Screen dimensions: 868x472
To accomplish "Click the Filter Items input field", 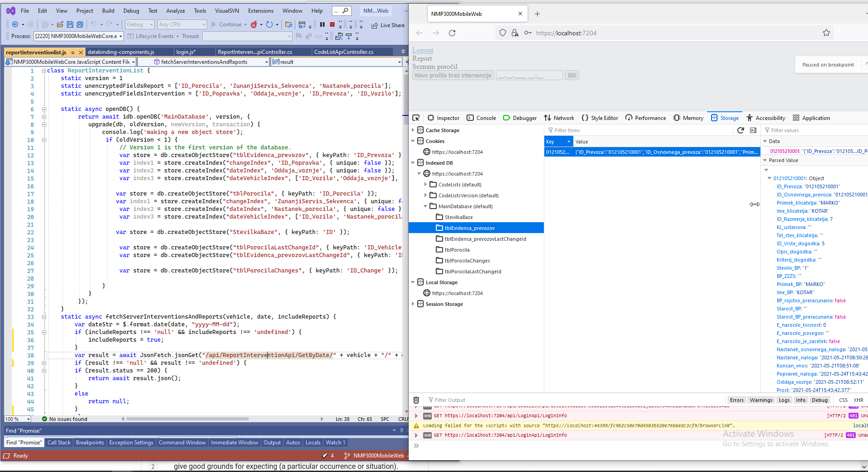I will pyautogui.click(x=637, y=130).
